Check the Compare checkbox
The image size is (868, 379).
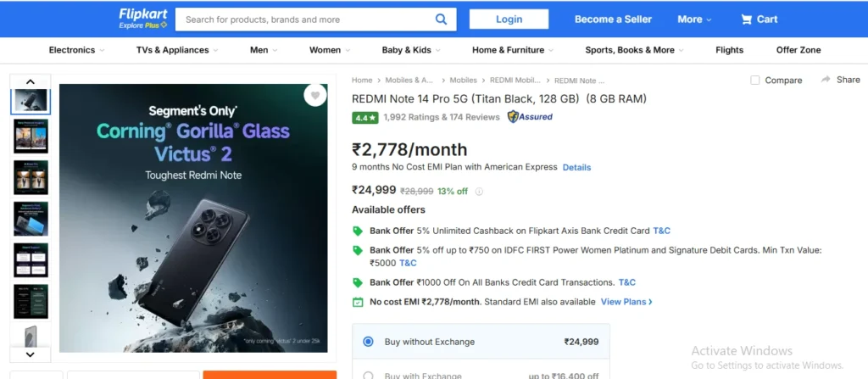point(755,80)
